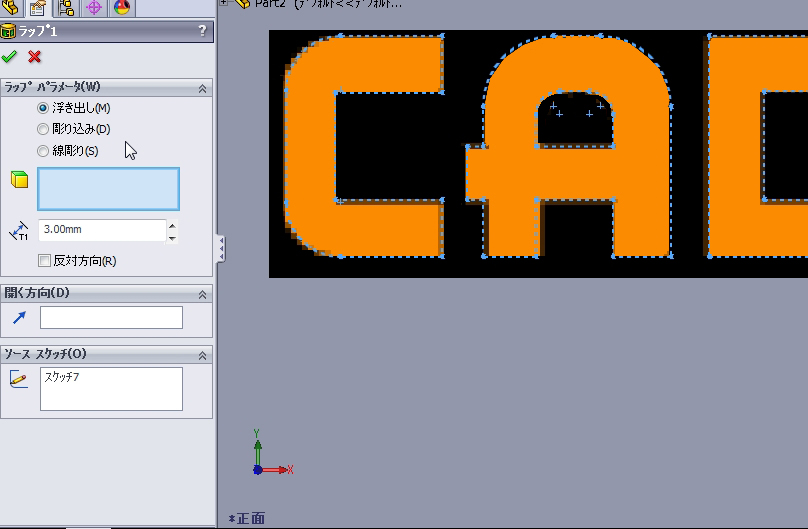Viewport: 808px width, 529px height.
Task: Collapse the ラップ パラメータ section
Action: pyautogui.click(x=203, y=88)
